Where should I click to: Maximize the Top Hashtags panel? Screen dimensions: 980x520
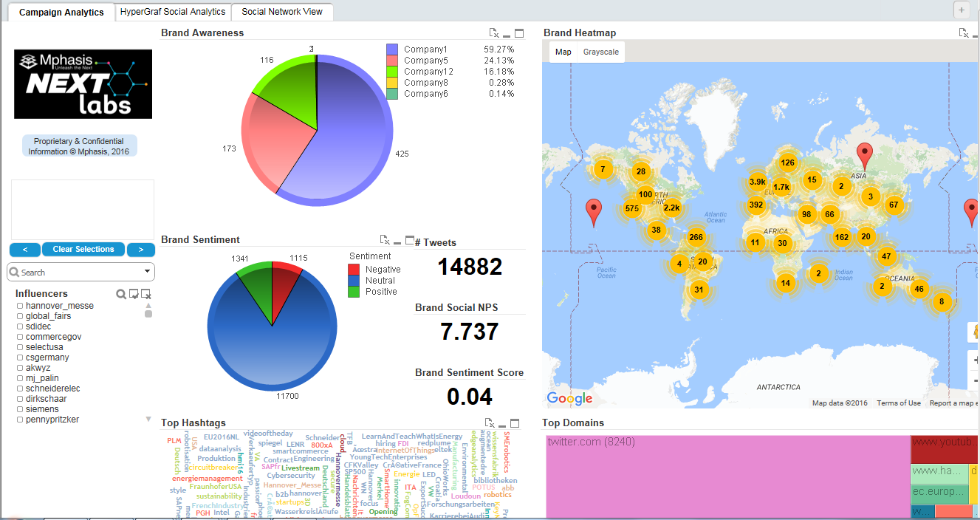click(x=514, y=422)
